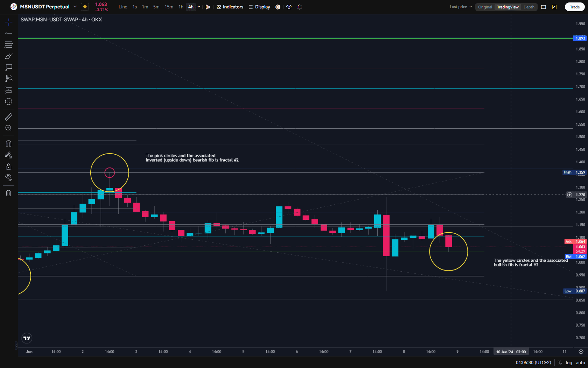Select the 1s timeframe

click(x=135, y=7)
